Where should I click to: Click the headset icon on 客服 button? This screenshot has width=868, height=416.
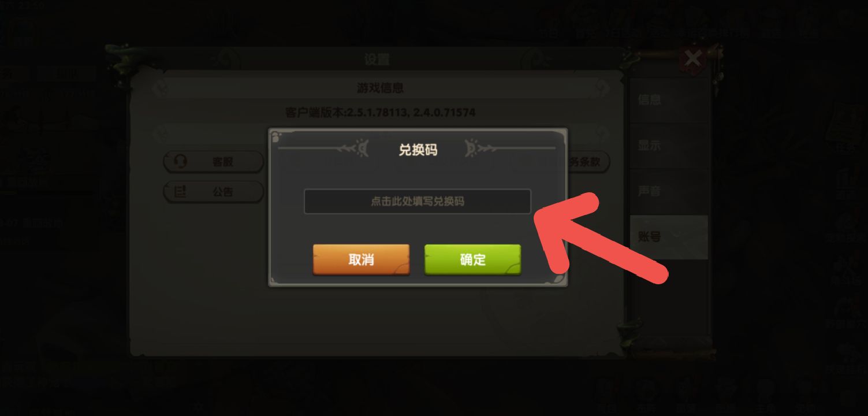point(181,162)
